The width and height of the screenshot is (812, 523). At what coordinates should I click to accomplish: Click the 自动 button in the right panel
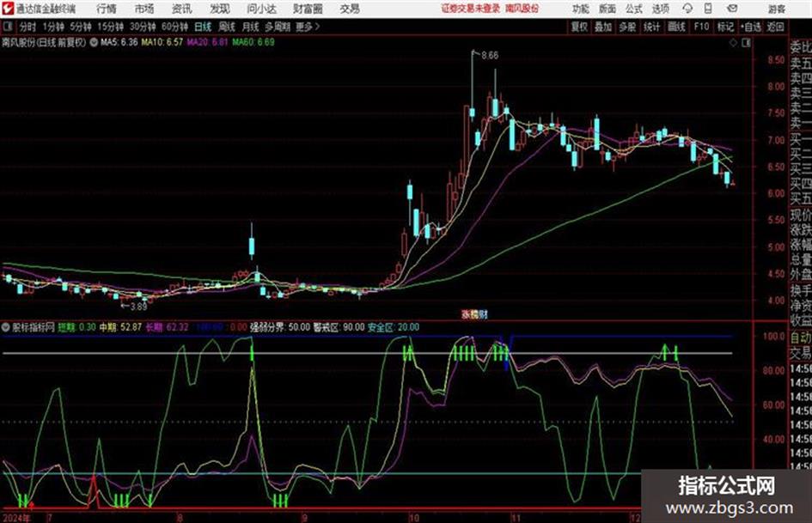pos(800,338)
